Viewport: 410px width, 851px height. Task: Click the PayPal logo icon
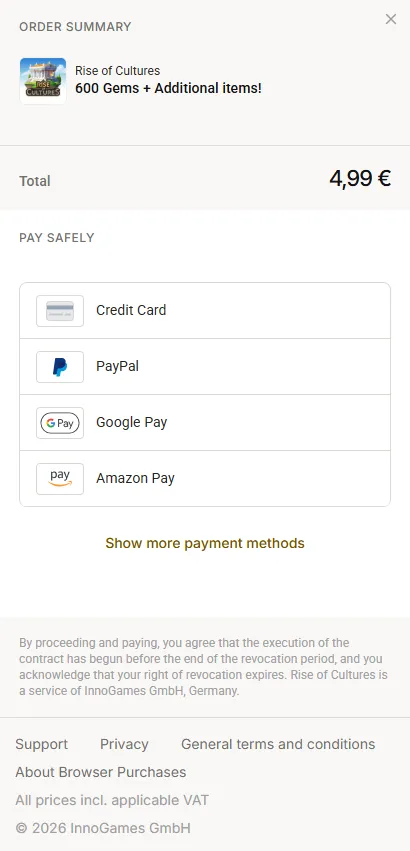click(60, 367)
